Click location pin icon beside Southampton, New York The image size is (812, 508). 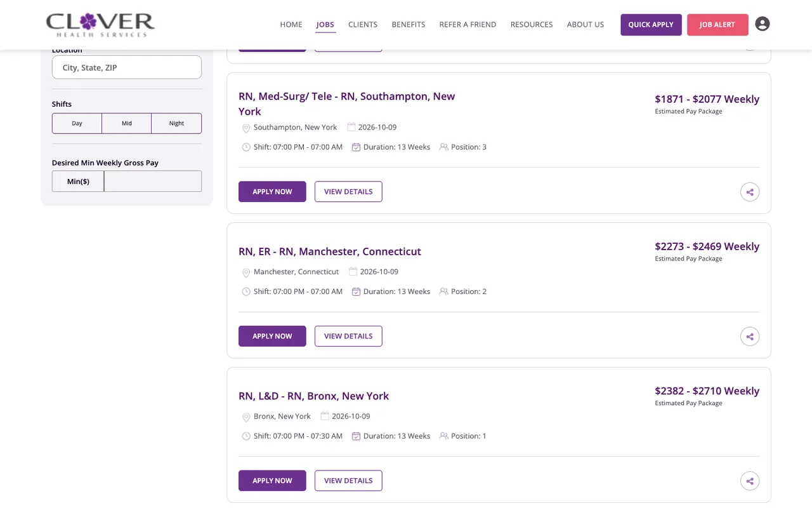click(x=246, y=128)
